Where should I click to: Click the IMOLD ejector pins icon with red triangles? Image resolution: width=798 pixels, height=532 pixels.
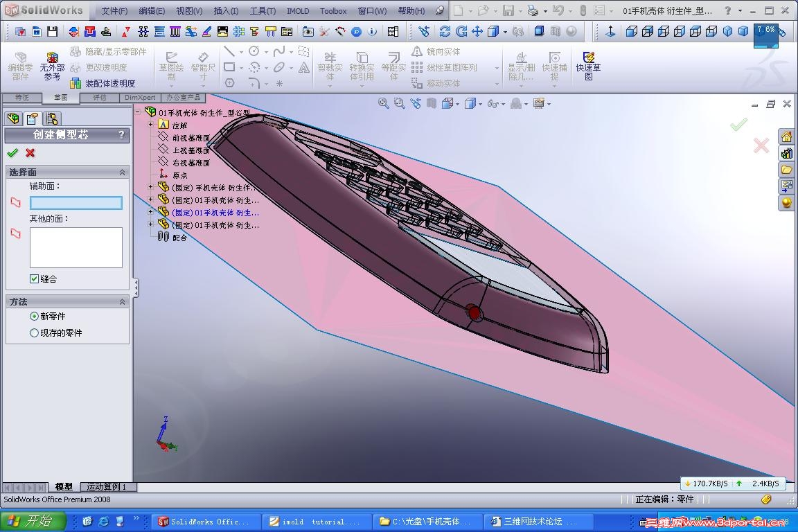click(x=125, y=32)
